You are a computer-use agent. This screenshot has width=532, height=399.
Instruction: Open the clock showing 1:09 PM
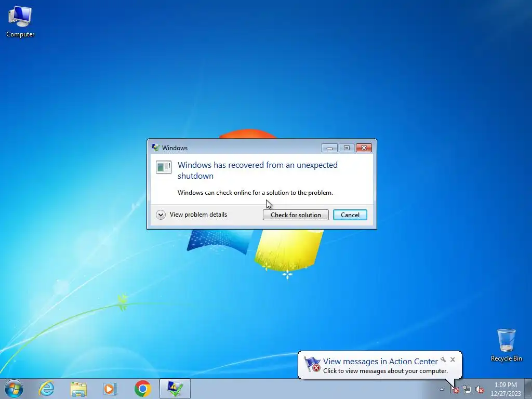[x=506, y=389]
